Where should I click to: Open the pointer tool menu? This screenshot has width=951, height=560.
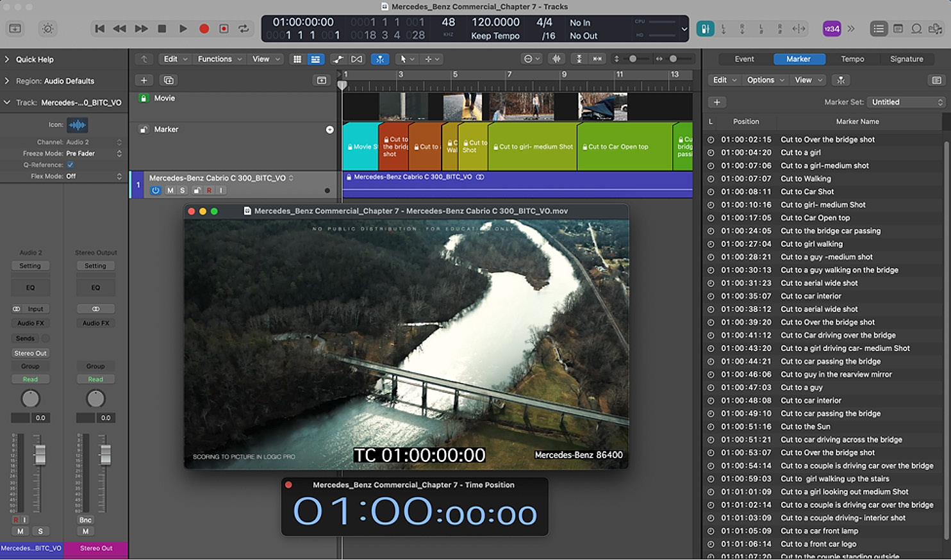(406, 59)
